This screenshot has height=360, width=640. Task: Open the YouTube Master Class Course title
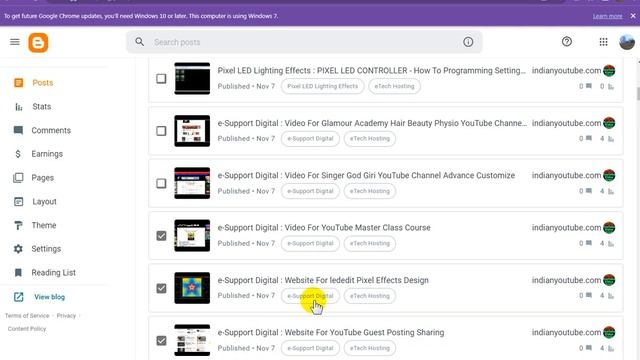(x=324, y=228)
